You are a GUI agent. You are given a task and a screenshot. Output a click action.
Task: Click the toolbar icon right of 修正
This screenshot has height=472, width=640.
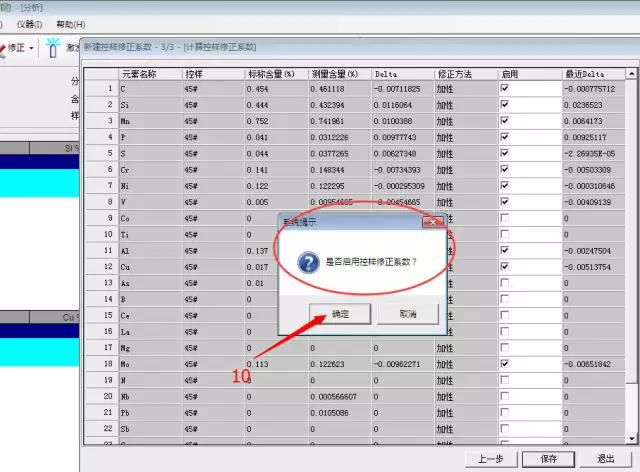tap(52, 48)
